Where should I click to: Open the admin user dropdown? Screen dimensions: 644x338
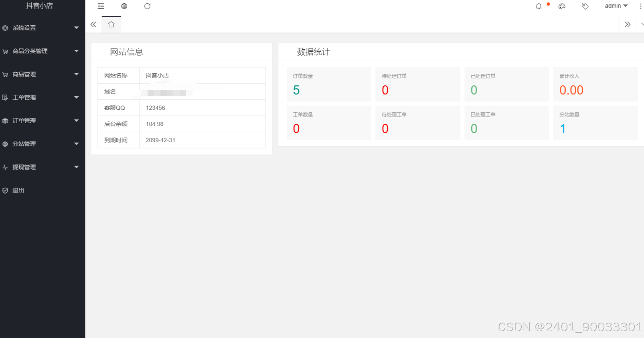[616, 6]
